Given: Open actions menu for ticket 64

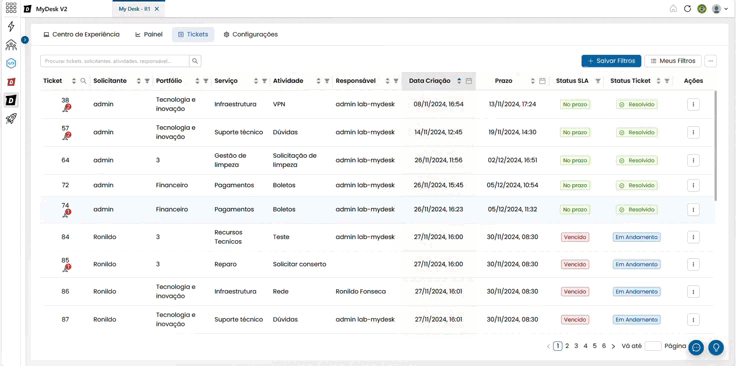Looking at the screenshot, I should [x=693, y=160].
